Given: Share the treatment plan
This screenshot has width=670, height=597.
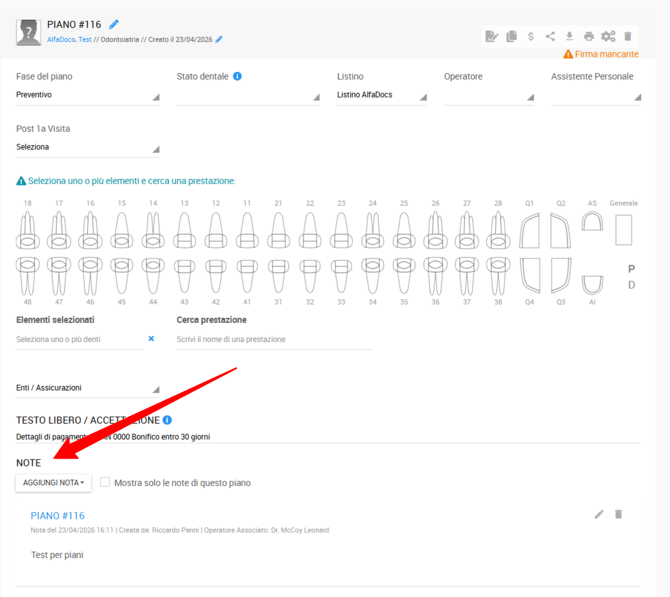Looking at the screenshot, I should 550,37.
